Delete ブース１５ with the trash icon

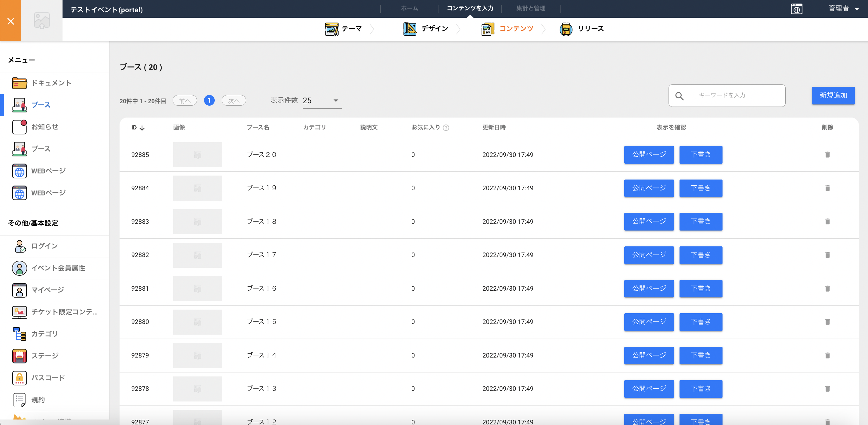pyautogui.click(x=827, y=322)
